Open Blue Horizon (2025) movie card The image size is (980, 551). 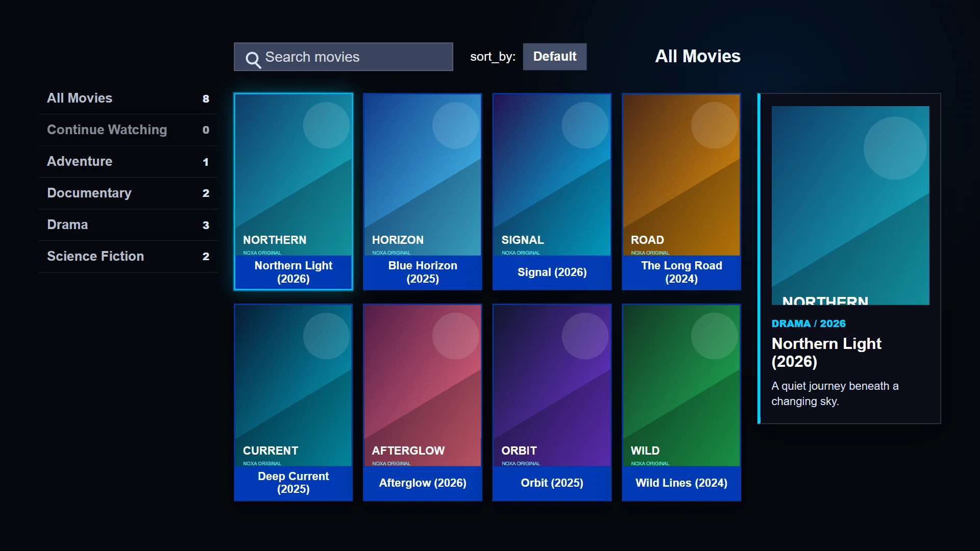pyautogui.click(x=422, y=191)
